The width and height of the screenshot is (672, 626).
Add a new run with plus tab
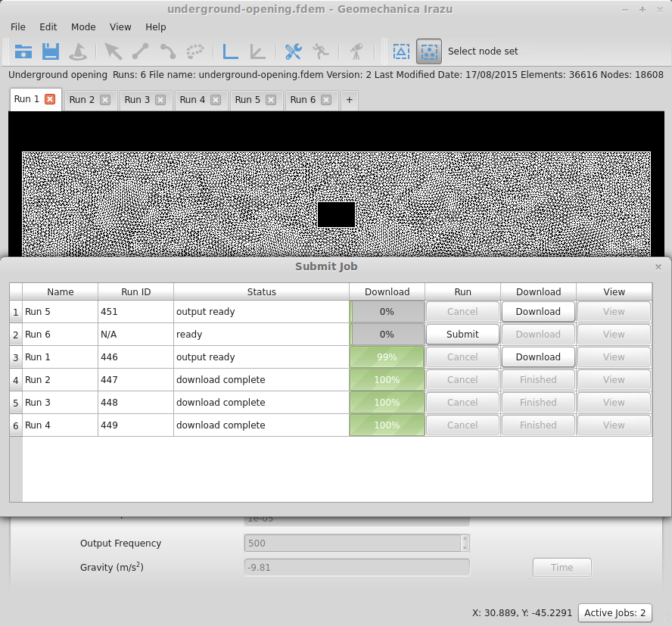(x=349, y=100)
